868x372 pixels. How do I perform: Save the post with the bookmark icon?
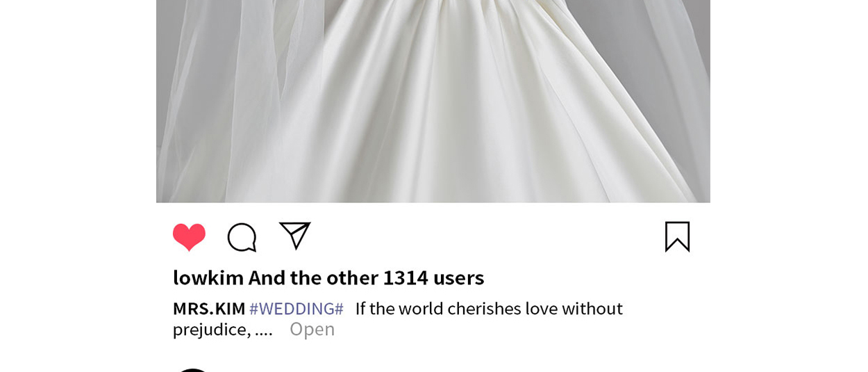pos(677,236)
